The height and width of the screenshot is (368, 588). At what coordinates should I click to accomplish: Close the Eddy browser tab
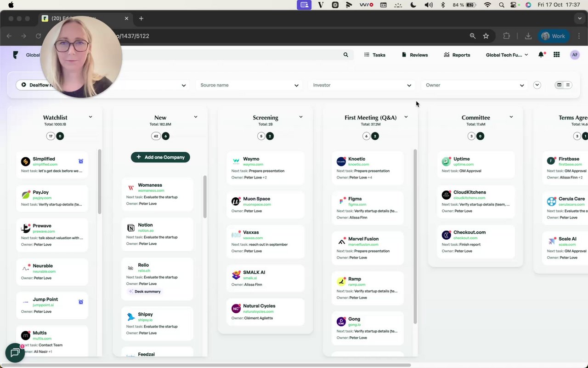(127, 18)
